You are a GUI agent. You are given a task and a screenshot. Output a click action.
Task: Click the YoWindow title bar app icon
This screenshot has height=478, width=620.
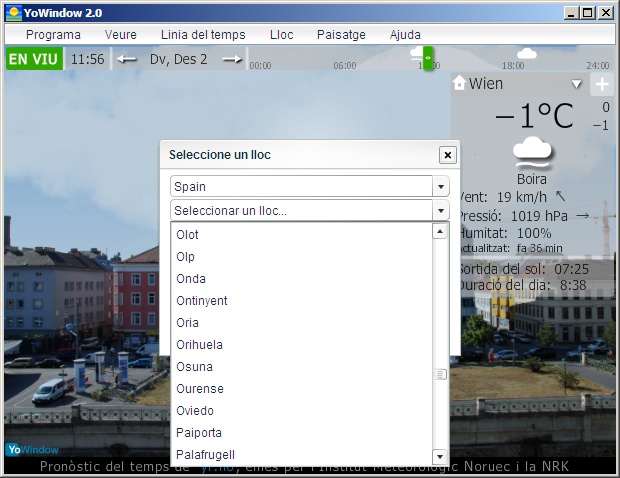[x=14, y=13]
